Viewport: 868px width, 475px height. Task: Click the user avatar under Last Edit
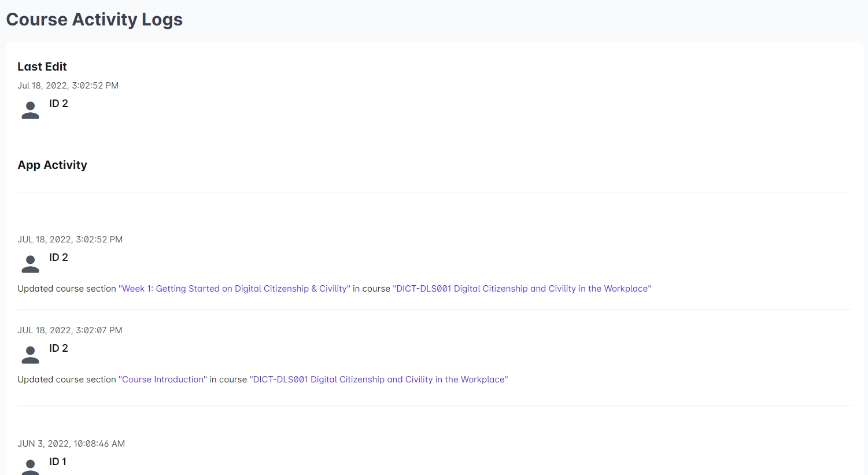tap(30, 110)
